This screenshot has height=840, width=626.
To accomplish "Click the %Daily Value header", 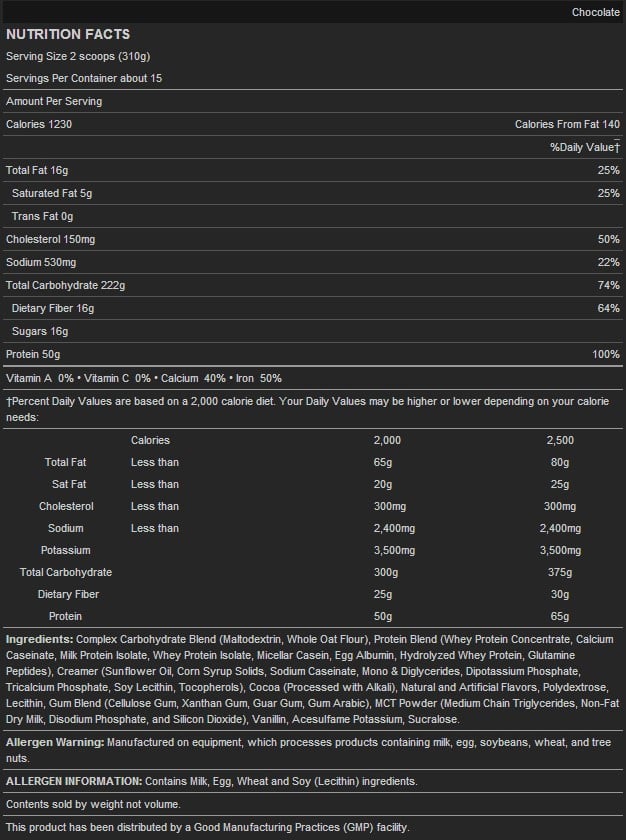I will tap(585, 147).
